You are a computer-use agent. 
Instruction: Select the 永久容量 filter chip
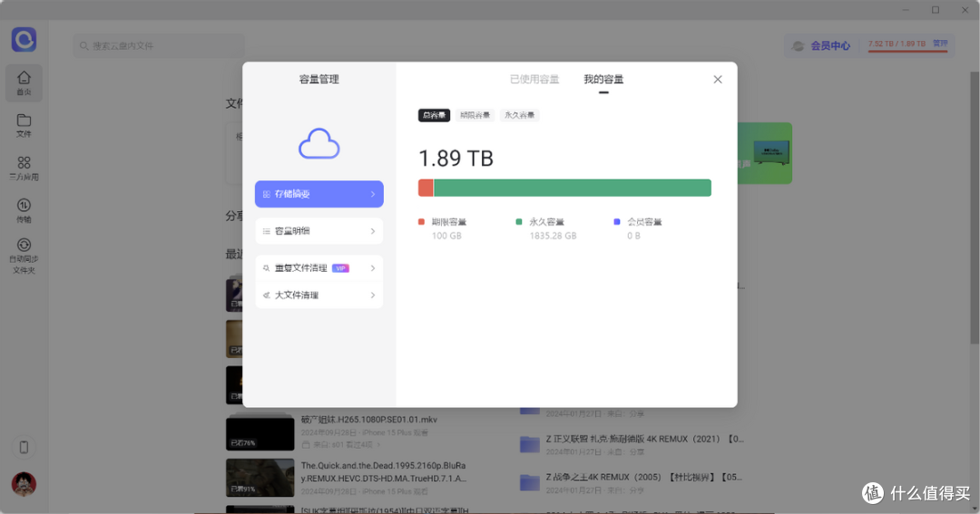(519, 115)
